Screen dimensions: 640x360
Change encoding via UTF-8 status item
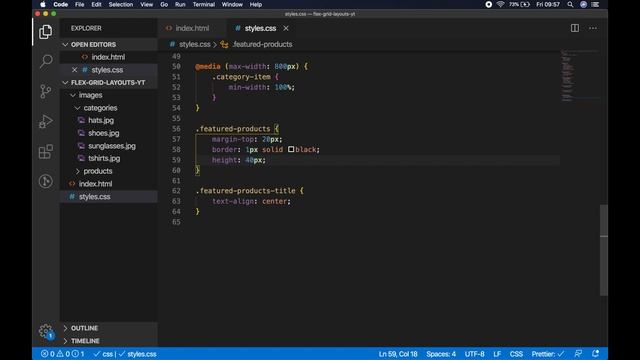(x=474, y=354)
